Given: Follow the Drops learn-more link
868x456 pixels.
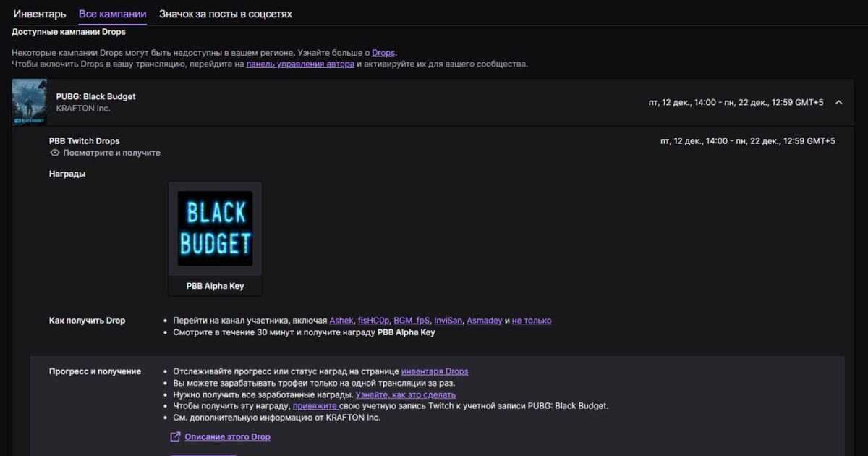Looking at the screenshot, I should click(x=383, y=53).
